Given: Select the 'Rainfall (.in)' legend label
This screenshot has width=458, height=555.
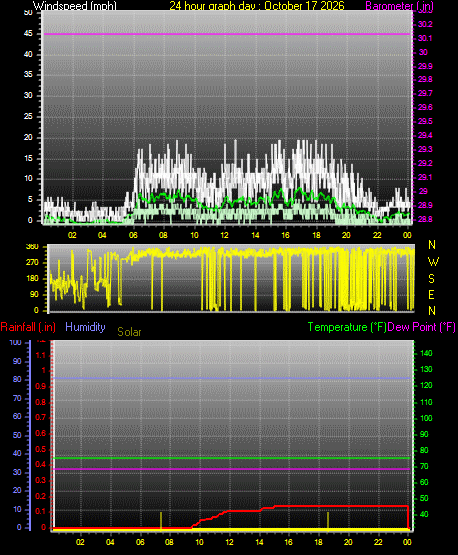Looking at the screenshot, I should click(28, 327).
